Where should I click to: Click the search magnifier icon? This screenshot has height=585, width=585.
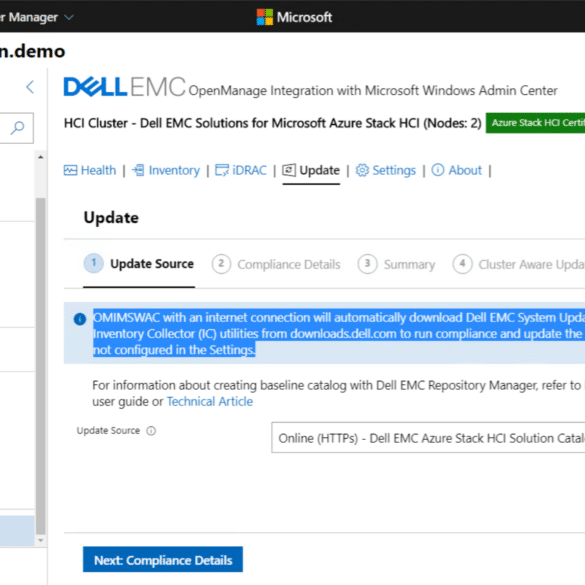[x=17, y=128]
